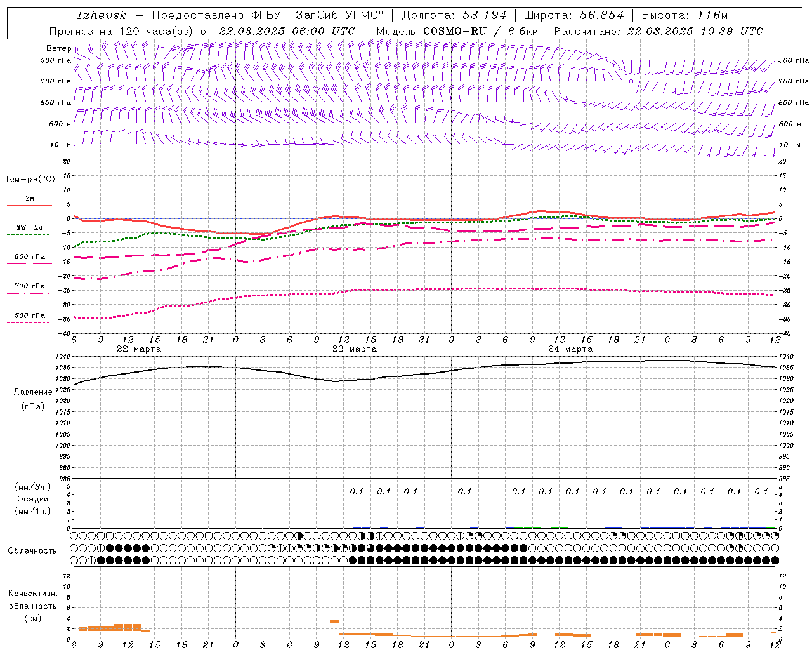The height and width of the screenshot is (650, 812).
Task: Select the "Широта: 56.854" latitude value
Action: click(573, 15)
